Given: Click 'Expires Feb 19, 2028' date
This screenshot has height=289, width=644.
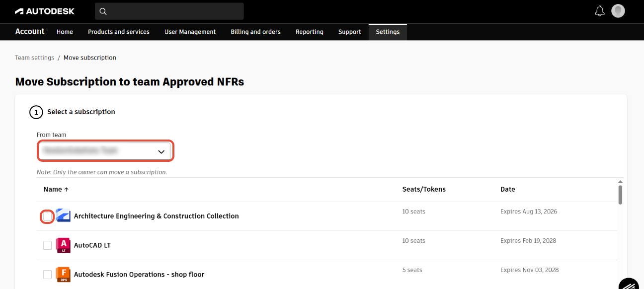Looking at the screenshot, I should (x=528, y=241).
